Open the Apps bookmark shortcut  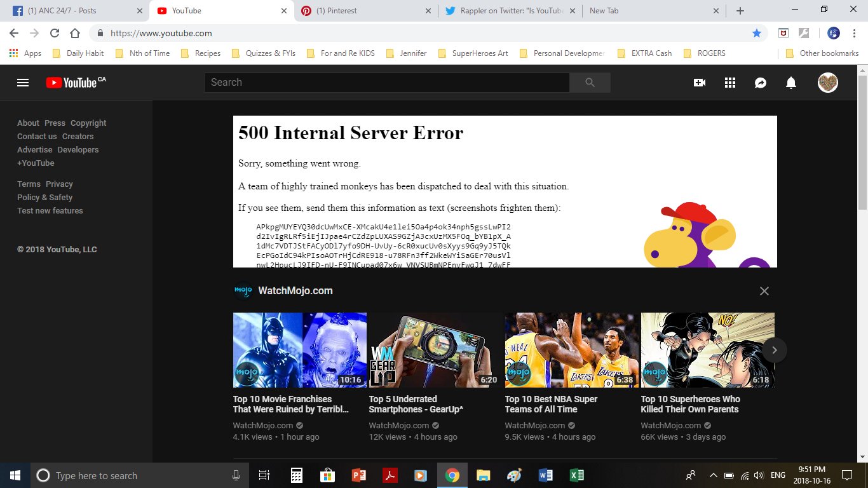coord(25,53)
